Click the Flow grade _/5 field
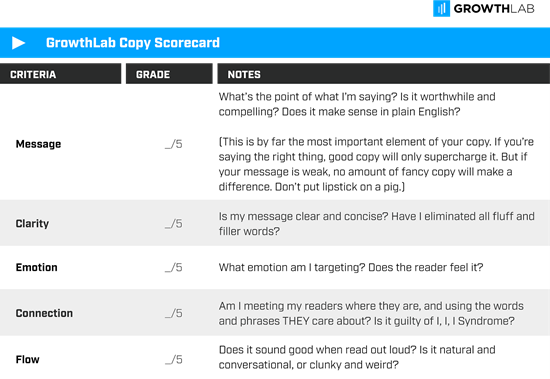This screenshot has width=550, height=379. coord(174,359)
